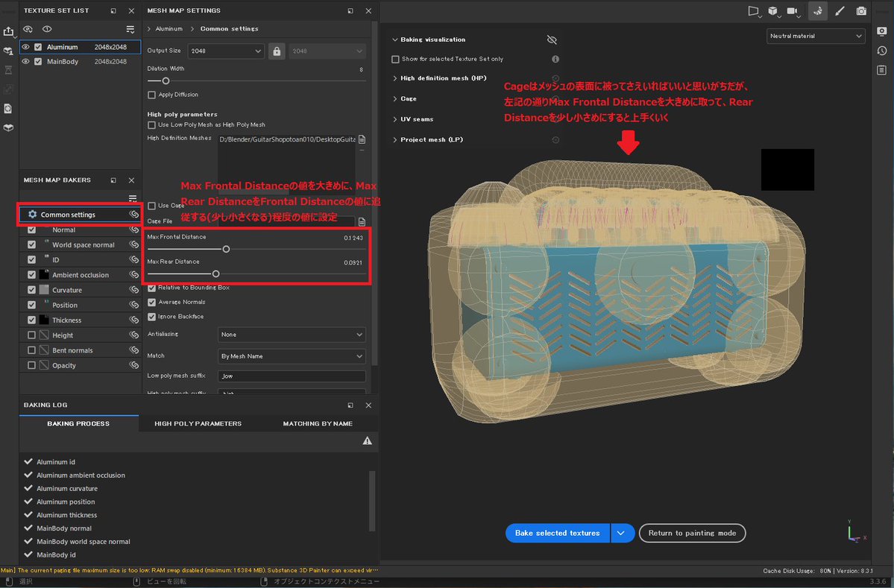Click the Bake selected textures button
The height and width of the screenshot is (588, 894).
558,534
